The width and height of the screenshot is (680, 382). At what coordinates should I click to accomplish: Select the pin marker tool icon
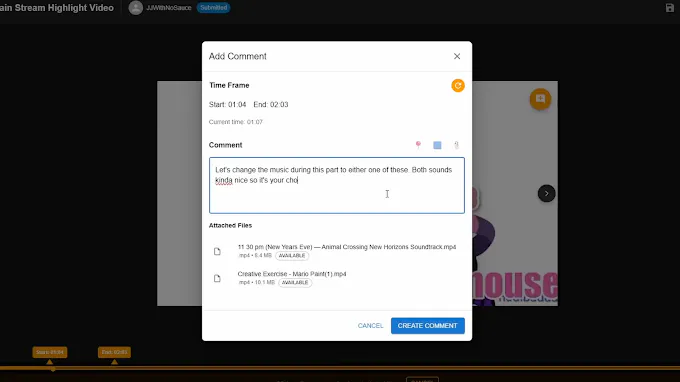(x=418, y=145)
